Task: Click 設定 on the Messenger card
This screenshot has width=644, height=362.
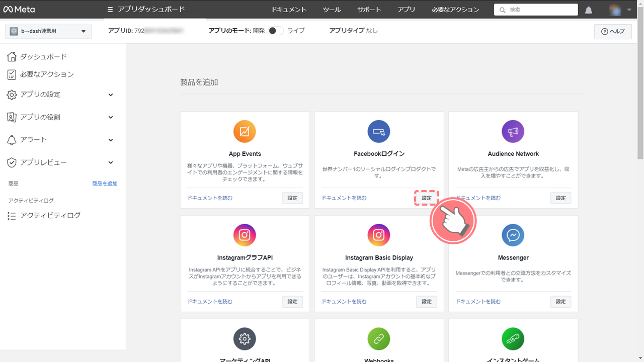Action: coord(561,302)
